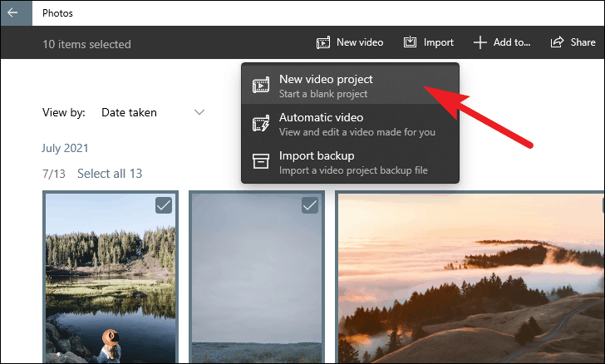Click the plus icon beside Add to
The image size is (605, 364).
click(x=480, y=42)
